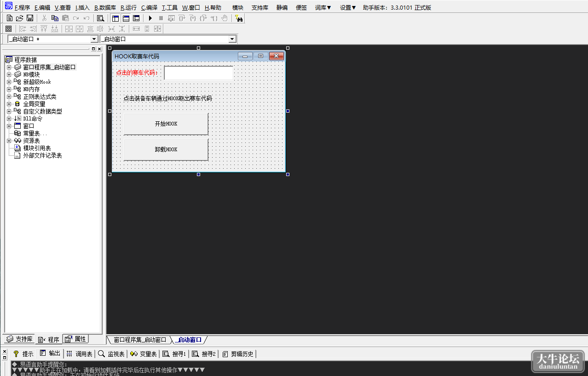Open the 词库▼ dropdown menu
The width and height of the screenshot is (588, 376).
click(323, 7)
